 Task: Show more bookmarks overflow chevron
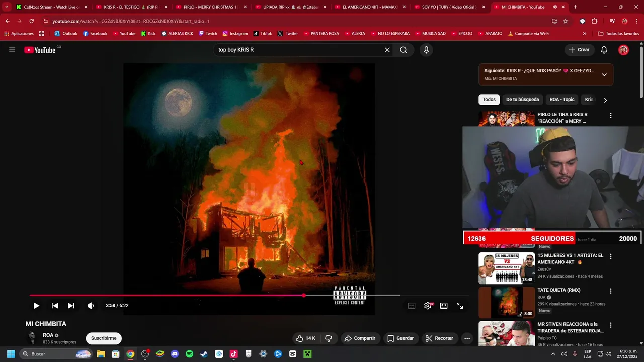(584, 34)
